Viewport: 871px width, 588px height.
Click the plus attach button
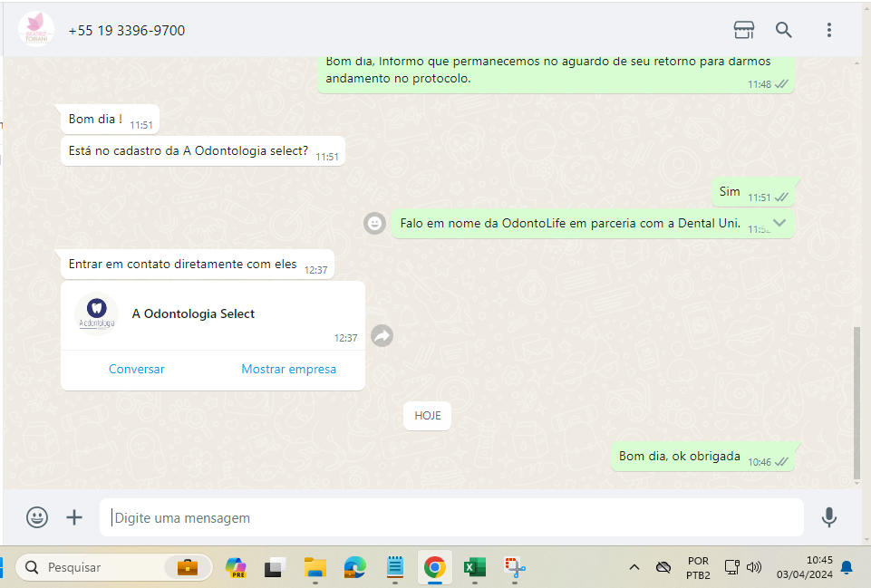(74, 517)
